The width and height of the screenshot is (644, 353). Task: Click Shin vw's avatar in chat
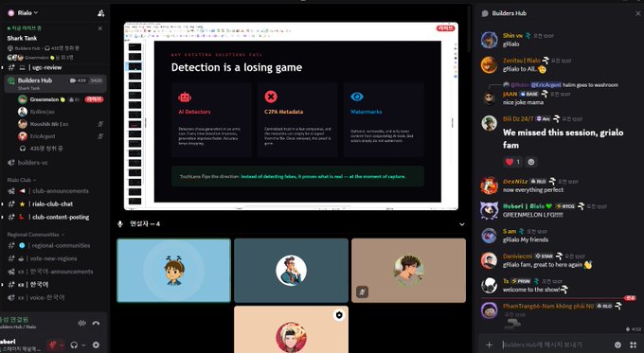point(490,40)
